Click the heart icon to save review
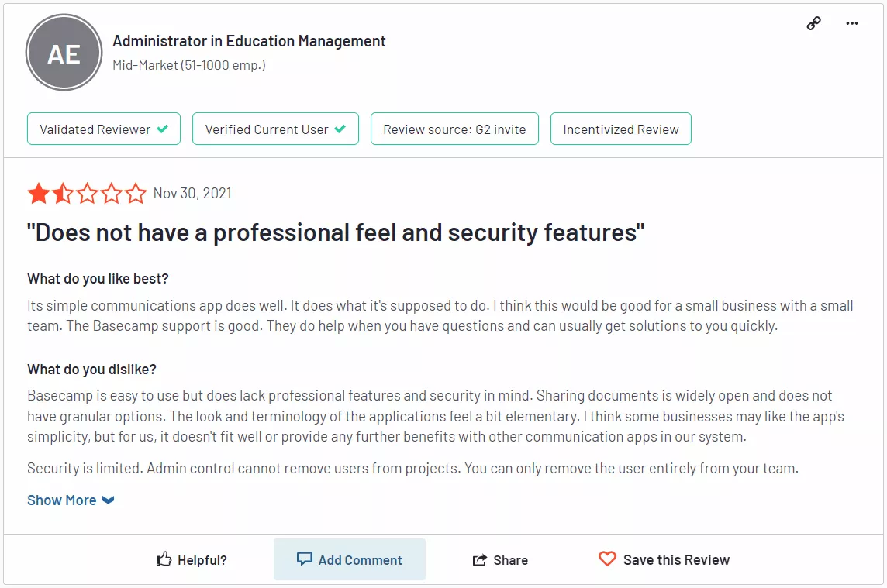The width and height of the screenshot is (887, 588). coord(608,559)
